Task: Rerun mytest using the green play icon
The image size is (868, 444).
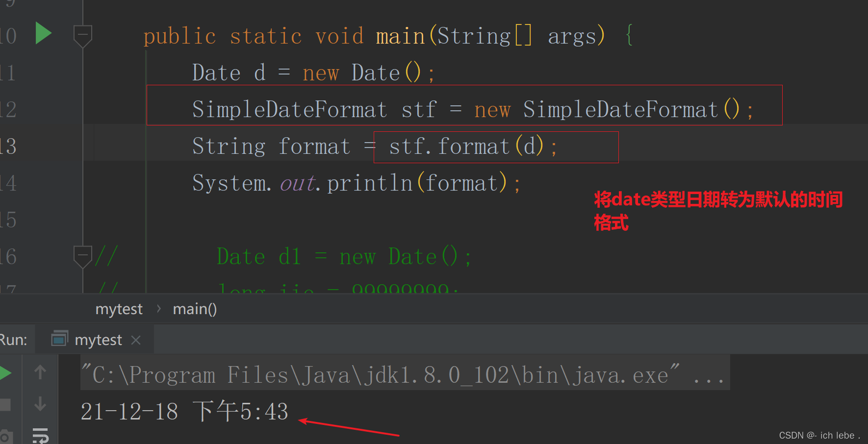Action: [4, 371]
